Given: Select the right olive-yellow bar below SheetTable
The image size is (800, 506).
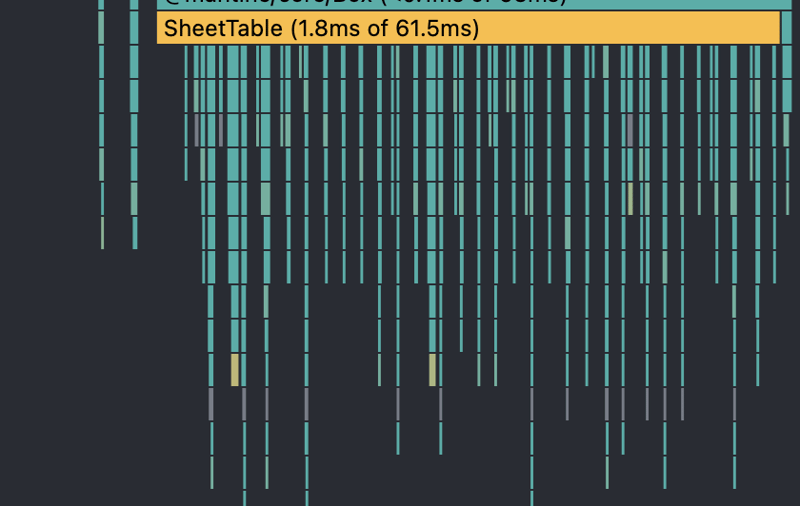Looking at the screenshot, I should [x=433, y=369].
